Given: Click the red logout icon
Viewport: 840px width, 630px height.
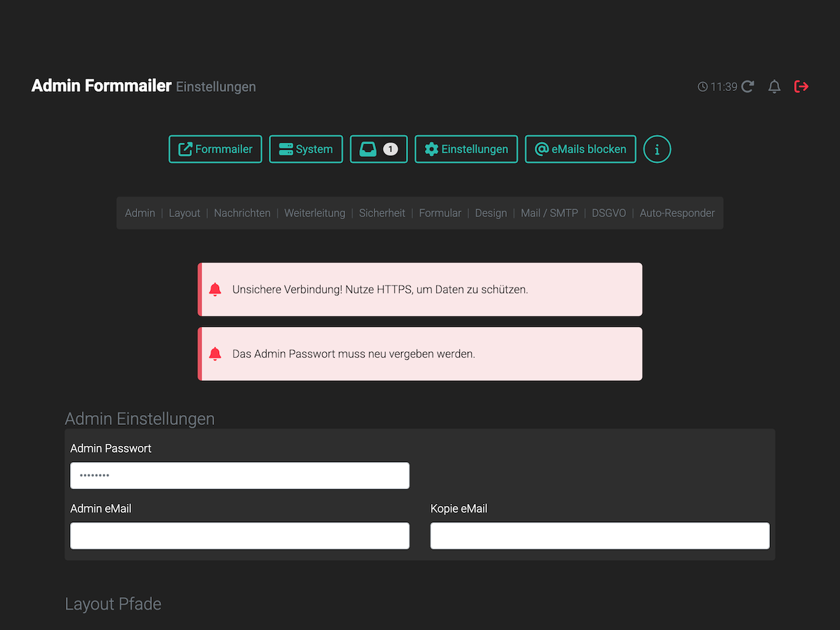Looking at the screenshot, I should [x=801, y=87].
